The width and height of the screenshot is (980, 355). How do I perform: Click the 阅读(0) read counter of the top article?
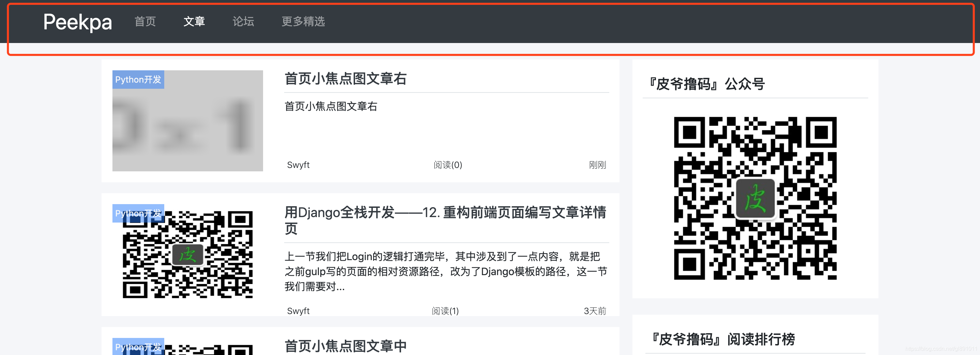[447, 165]
